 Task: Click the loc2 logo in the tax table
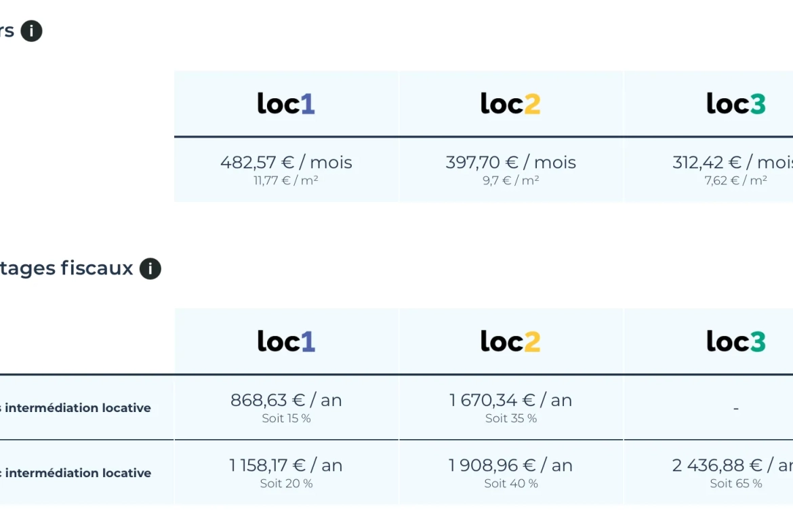tap(511, 342)
